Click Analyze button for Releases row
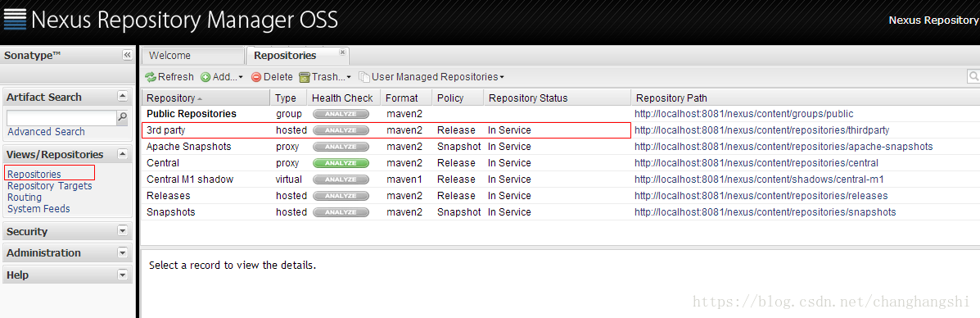Viewport: 980px width, 318px height. 341,195
